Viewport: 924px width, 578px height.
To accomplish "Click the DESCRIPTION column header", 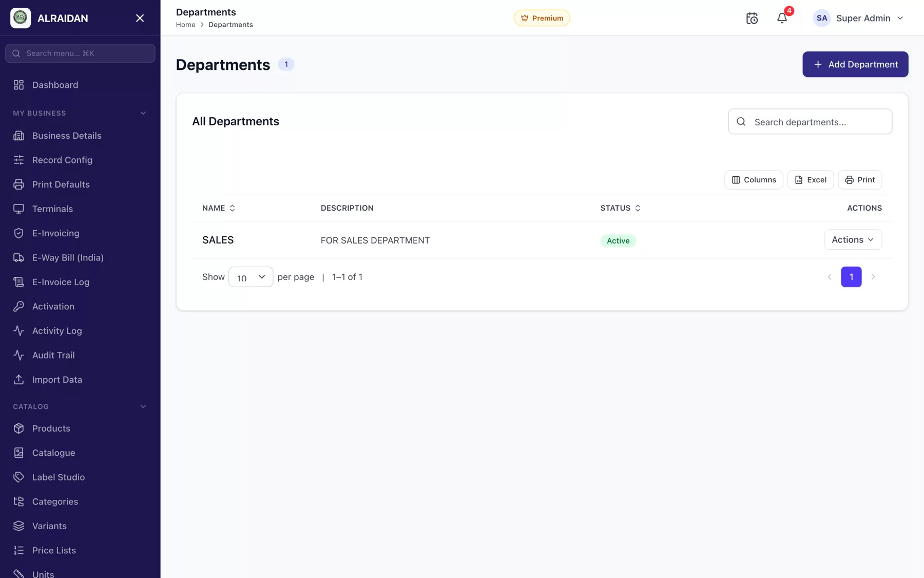I will pos(347,208).
